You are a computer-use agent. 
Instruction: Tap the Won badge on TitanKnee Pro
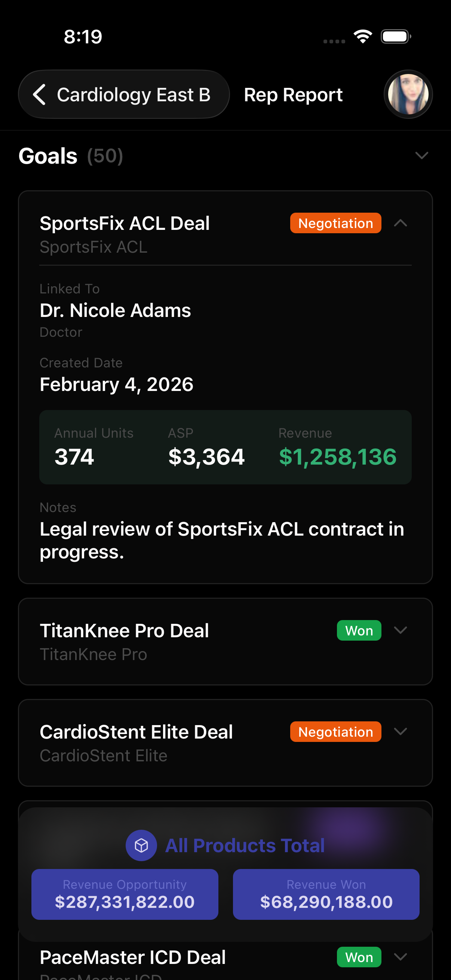pyautogui.click(x=359, y=631)
